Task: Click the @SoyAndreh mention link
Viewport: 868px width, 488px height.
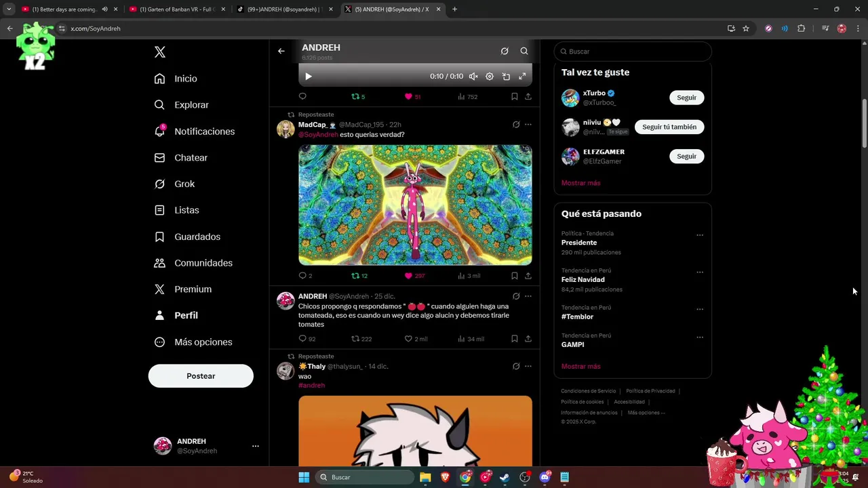Action: [x=318, y=135]
